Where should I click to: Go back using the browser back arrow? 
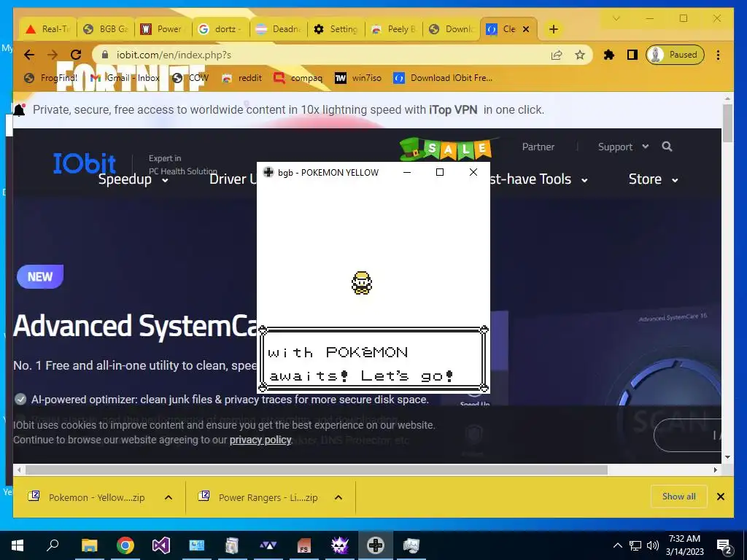tap(29, 55)
